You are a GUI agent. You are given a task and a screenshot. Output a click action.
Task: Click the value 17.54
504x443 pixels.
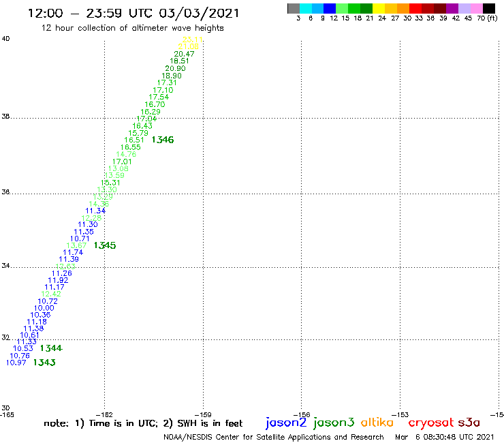[x=159, y=97]
